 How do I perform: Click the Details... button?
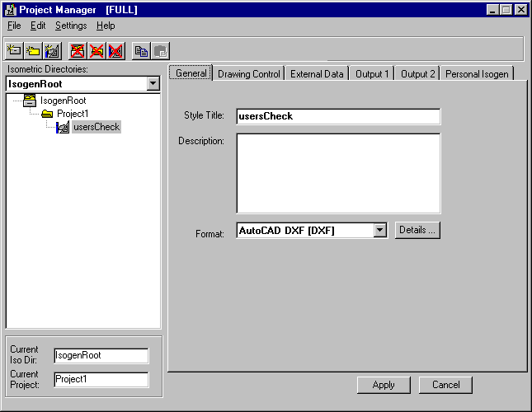(x=417, y=230)
